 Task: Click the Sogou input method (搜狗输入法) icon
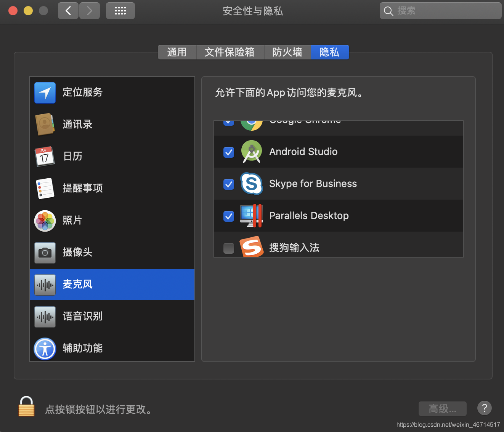tap(252, 246)
